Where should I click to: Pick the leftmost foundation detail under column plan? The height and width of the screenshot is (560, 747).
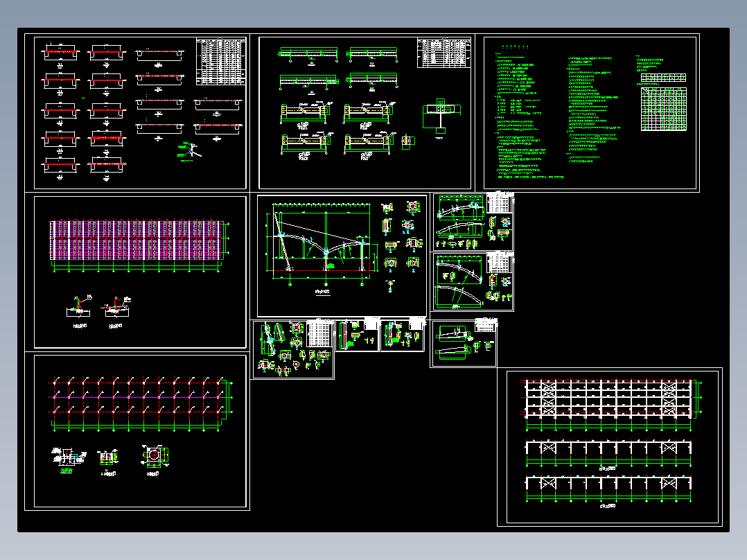68,460
